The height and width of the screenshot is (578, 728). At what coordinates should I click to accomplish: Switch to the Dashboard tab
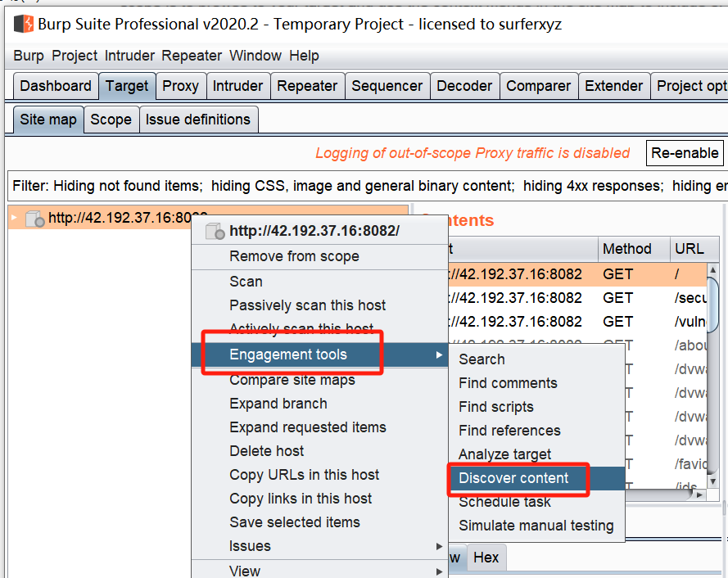(56, 86)
